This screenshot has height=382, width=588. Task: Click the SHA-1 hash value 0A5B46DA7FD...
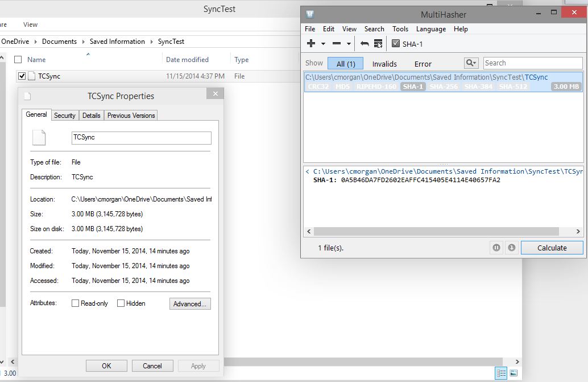coord(420,180)
